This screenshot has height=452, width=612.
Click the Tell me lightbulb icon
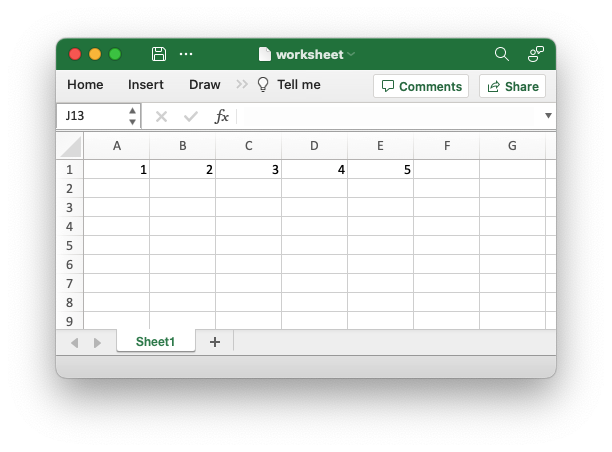click(263, 85)
